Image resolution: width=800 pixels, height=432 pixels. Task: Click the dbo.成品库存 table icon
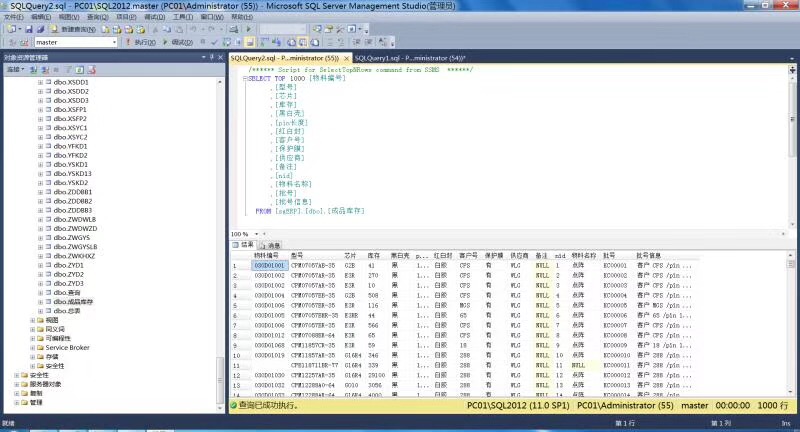pyautogui.click(x=49, y=301)
